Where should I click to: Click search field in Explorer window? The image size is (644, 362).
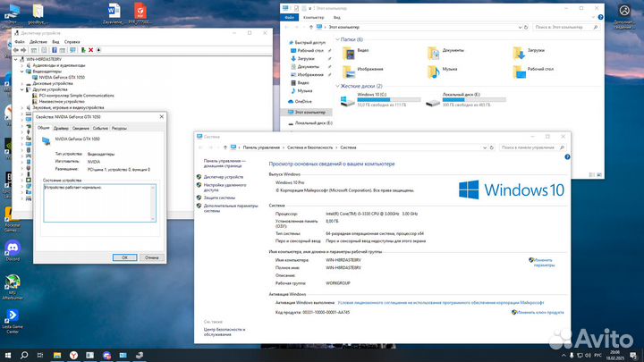pos(566,27)
